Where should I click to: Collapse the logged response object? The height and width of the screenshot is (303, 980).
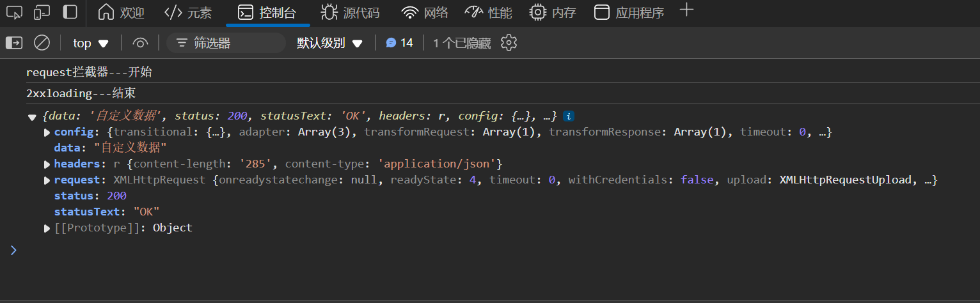[32, 117]
